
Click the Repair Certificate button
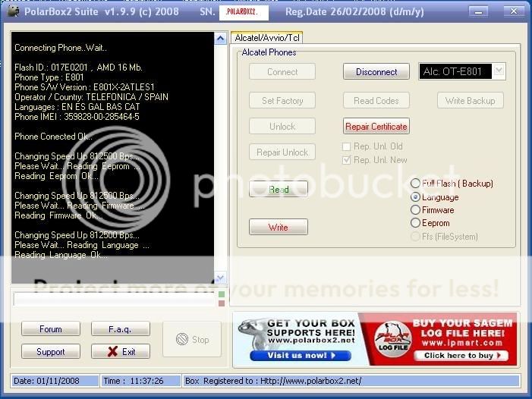click(376, 127)
